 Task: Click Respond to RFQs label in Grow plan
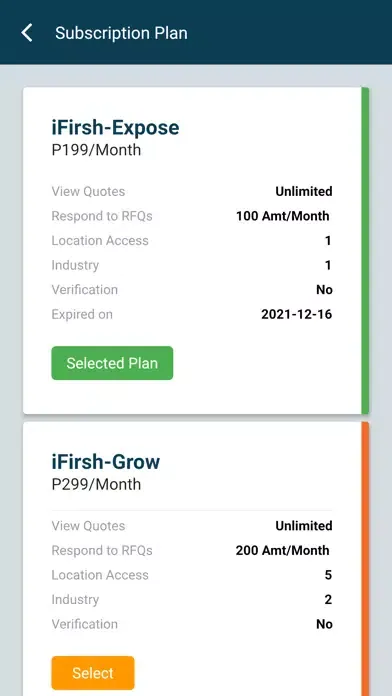tap(102, 550)
